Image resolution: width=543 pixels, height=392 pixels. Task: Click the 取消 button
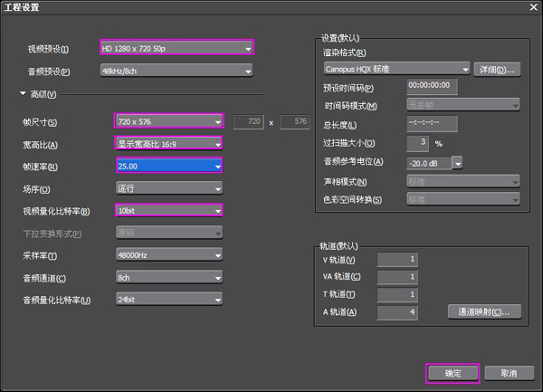pos(509,373)
